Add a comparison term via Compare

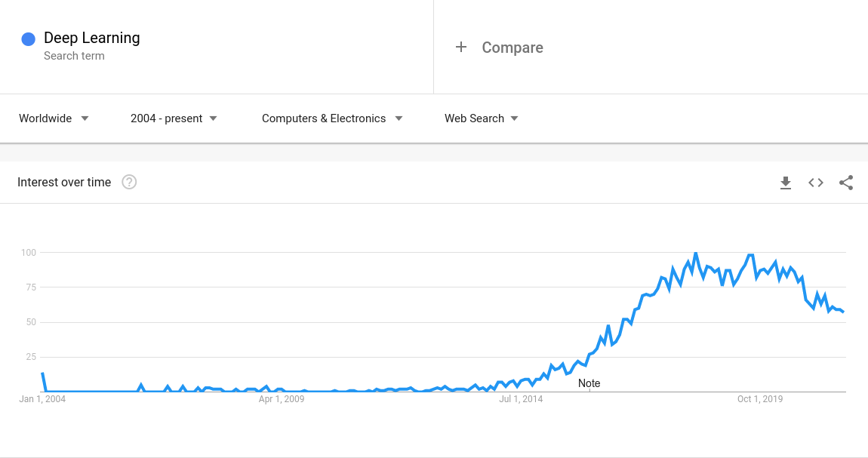(512, 48)
